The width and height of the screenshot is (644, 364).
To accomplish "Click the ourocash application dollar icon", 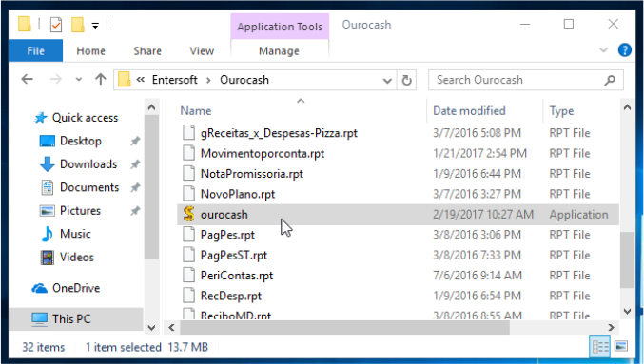I will [x=188, y=214].
